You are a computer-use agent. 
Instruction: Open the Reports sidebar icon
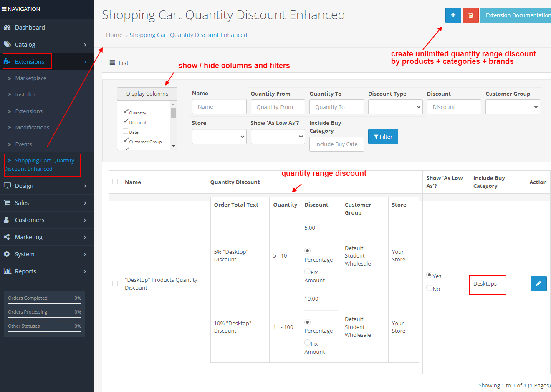(x=8, y=271)
